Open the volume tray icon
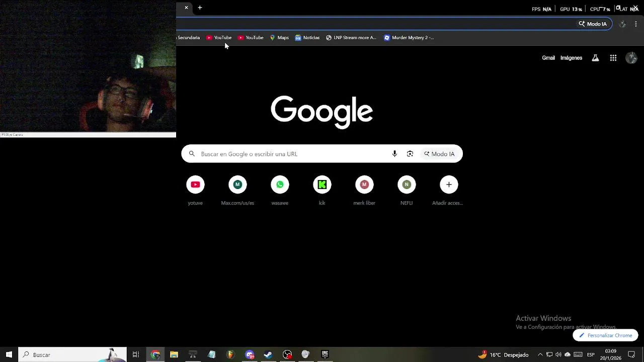 (558, 354)
